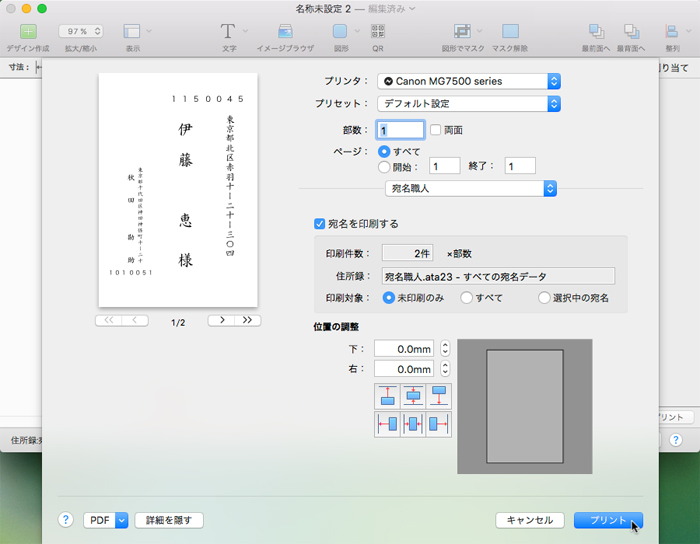Jump to last preview page
The image size is (700, 544).
(248, 321)
